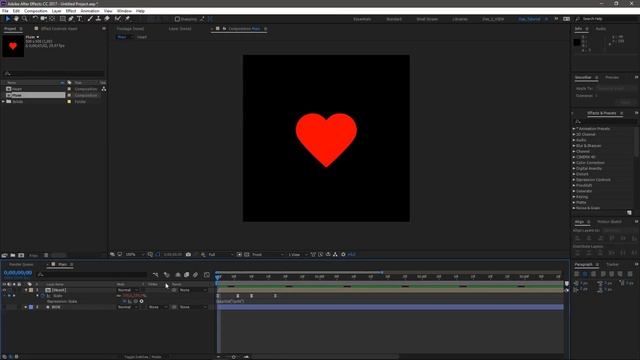
Task: Collapse the Heart layer properties twirl
Action: pos(26,290)
